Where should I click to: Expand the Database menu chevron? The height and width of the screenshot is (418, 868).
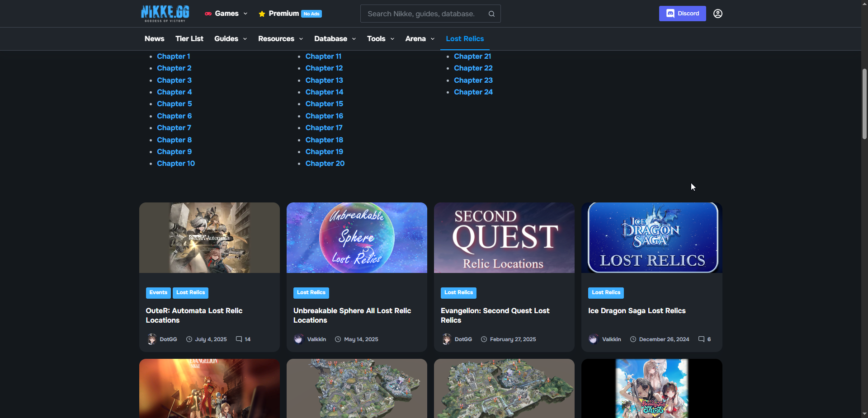354,39
